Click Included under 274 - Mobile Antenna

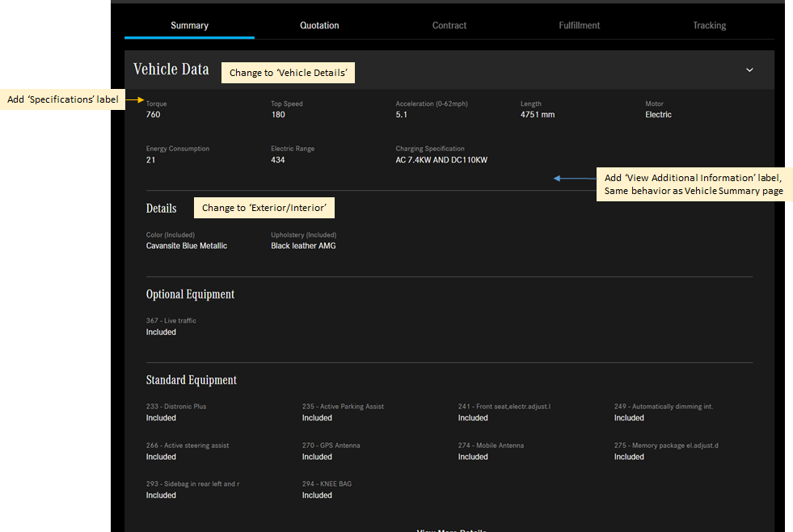473,457
